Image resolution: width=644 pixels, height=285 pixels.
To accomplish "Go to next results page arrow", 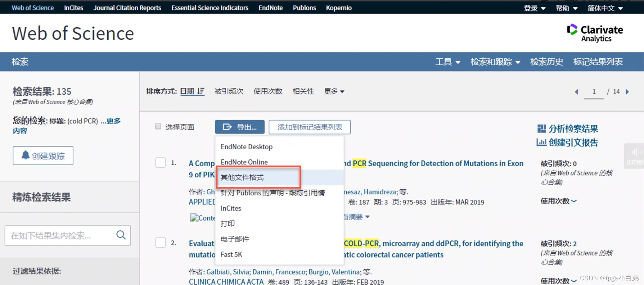I will pos(627,92).
